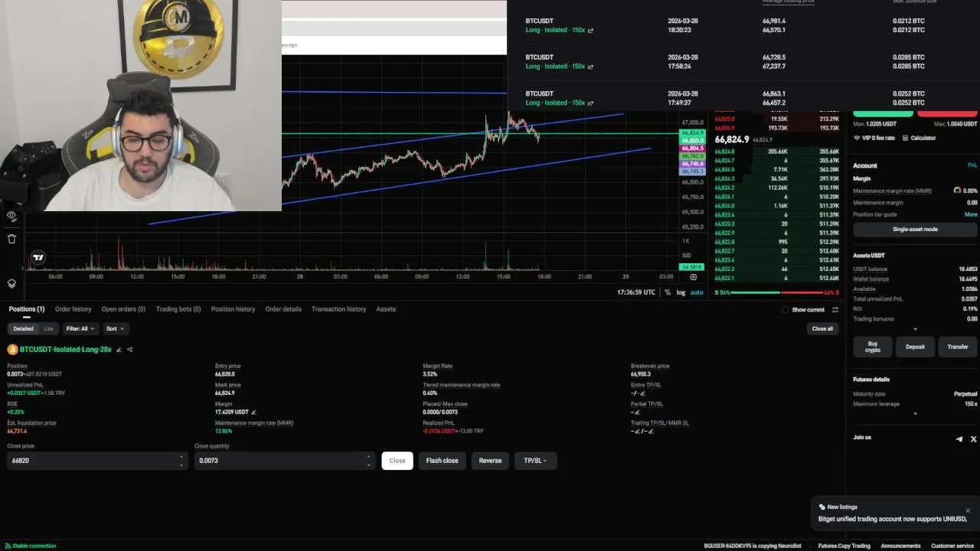The image size is (980, 551).
Task: Click the chart eye visibility icon
Action: [x=11, y=216]
